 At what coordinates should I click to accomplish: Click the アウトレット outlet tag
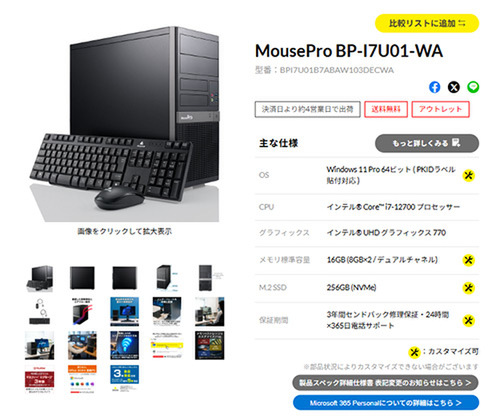point(440,109)
